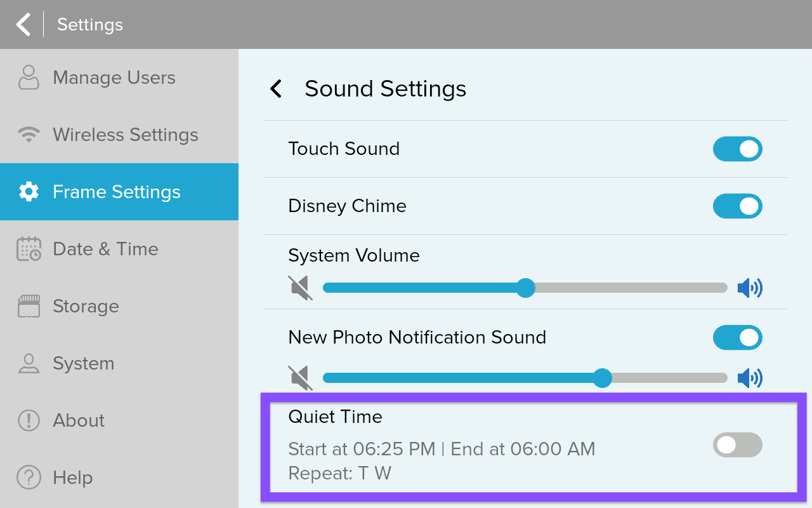Image resolution: width=812 pixels, height=508 pixels.
Task: Go back from Sound Settings with chevron
Action: [276, 89]
